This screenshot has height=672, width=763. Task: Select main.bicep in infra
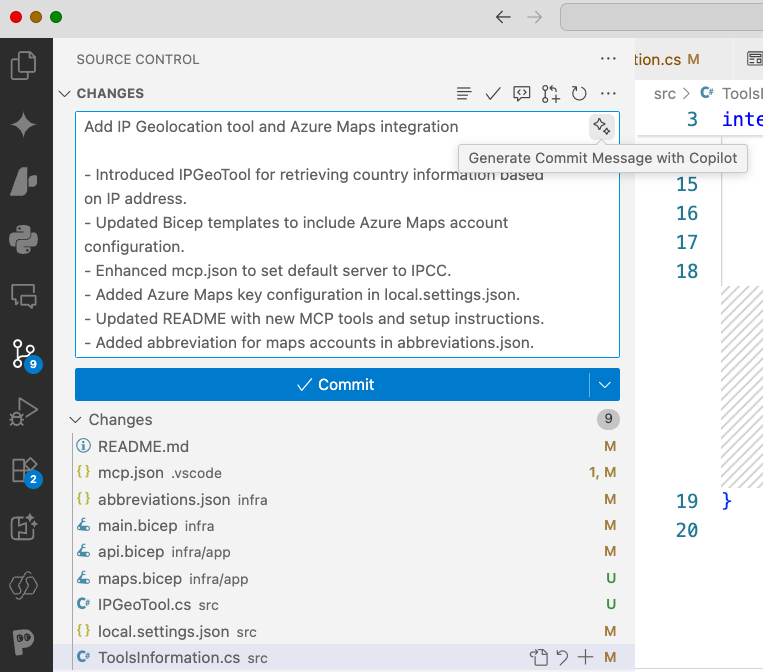click(345, 526)
